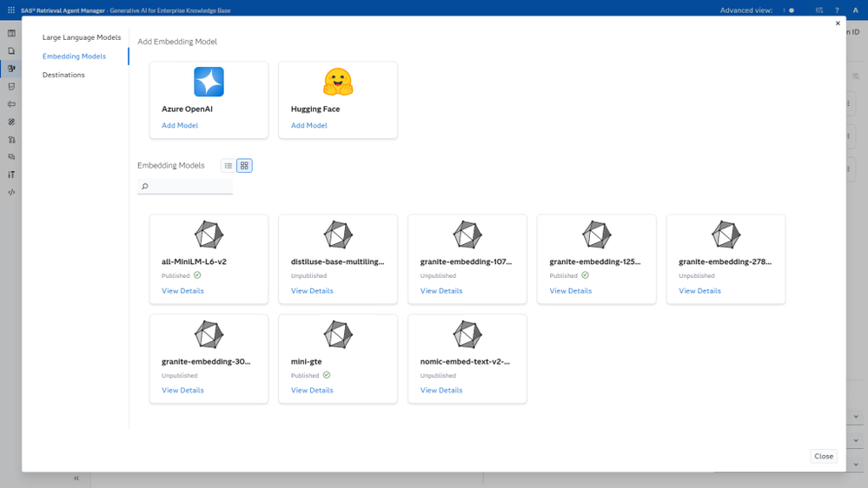This screenshot has width=868, height=488.
Task: Click the all-MiniLM-L6-v2 card title
Action: point(194,261)
